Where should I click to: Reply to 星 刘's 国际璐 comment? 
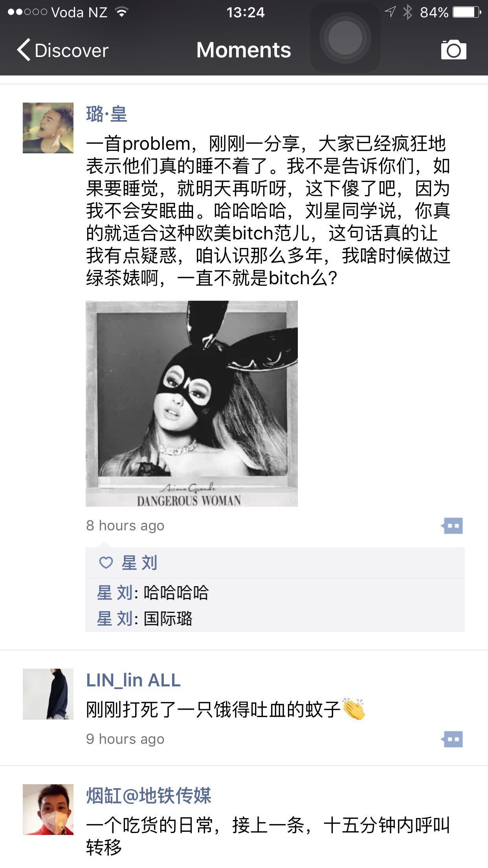click(275, 618)
